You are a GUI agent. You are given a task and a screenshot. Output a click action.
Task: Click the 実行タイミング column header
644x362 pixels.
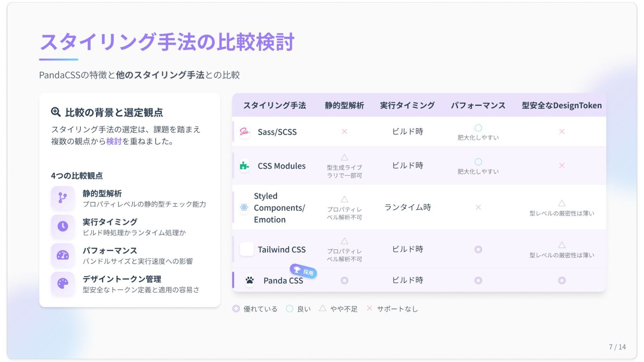tap(407, 105)
